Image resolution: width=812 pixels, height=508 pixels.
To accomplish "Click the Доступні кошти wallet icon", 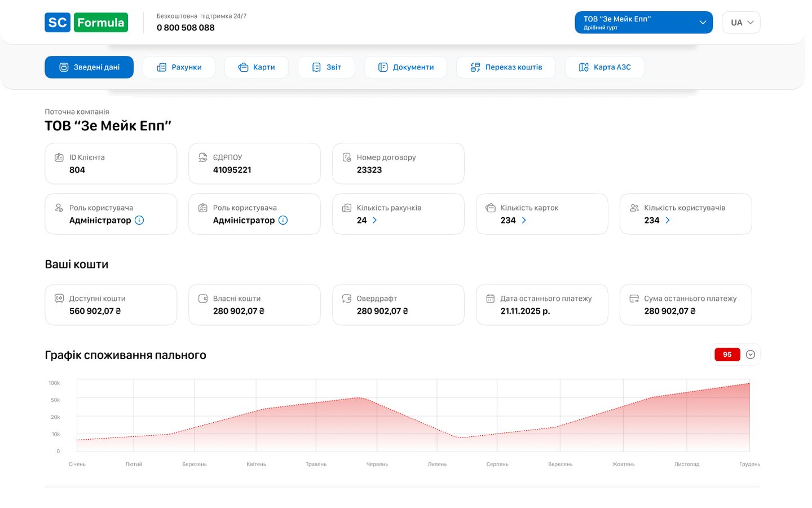I will pyautogui.click(x=59, y=299).
